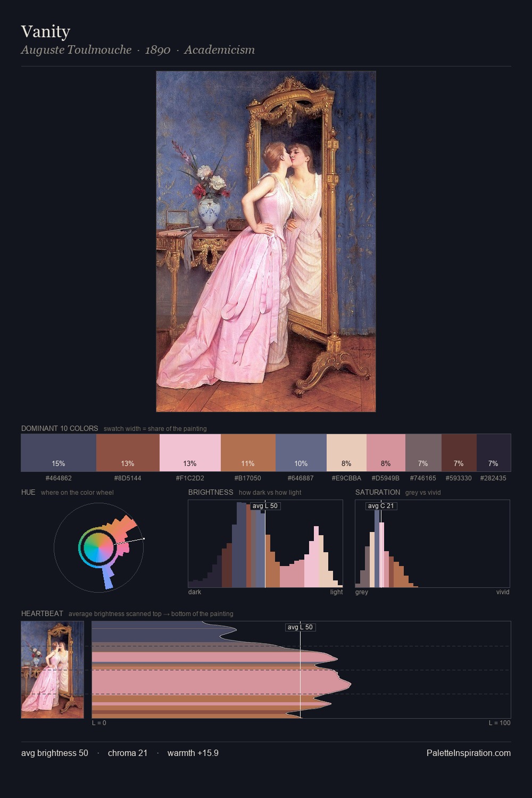The image size is (532, 798).
Task: Click 'avg brightness 50' in footer
Action: [x=55, y=753]
